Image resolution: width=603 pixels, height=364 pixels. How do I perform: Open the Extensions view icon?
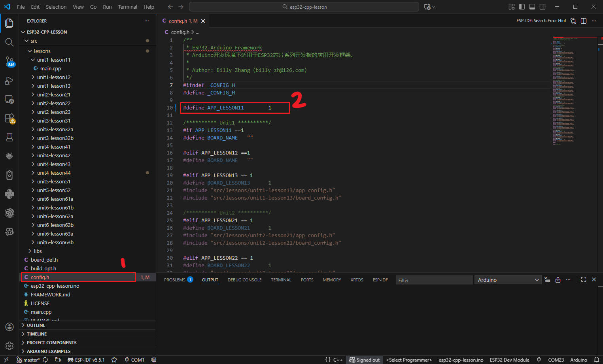[9, 118]
